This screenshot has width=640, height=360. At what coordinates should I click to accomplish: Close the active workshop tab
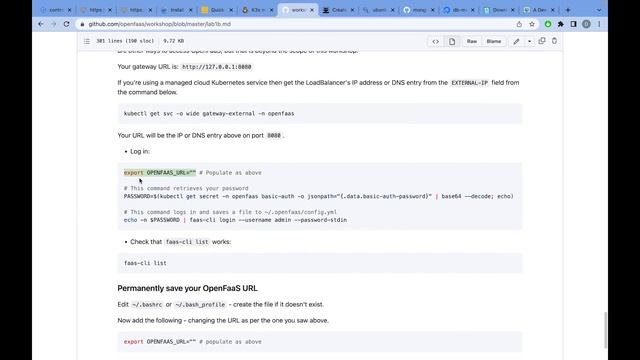[312, 10]
